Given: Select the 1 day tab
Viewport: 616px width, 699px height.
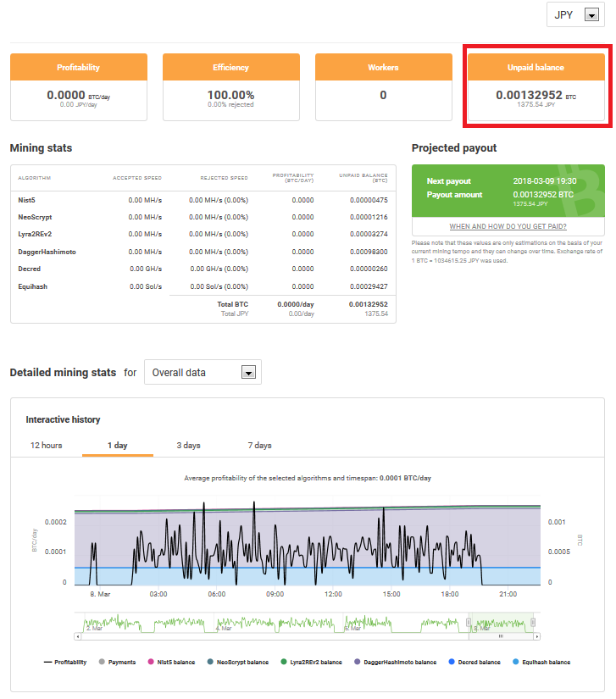Looking at the screenshot, I should (118, 446).
